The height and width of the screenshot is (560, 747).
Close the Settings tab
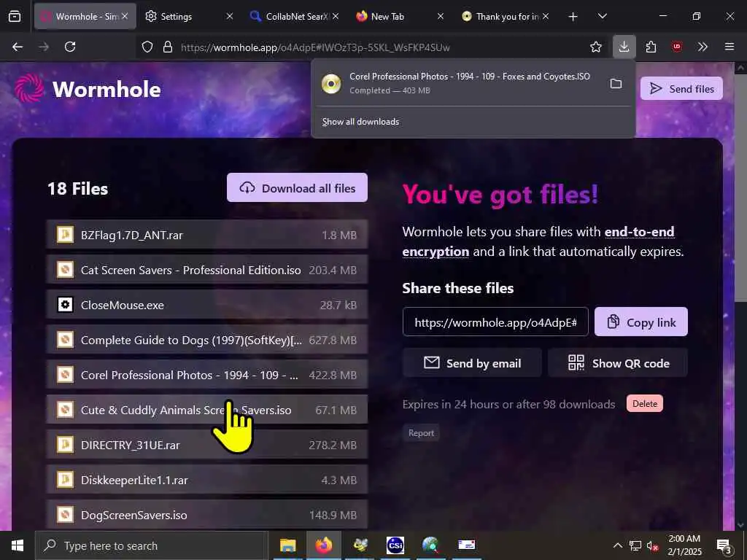(x=230, y=16)
